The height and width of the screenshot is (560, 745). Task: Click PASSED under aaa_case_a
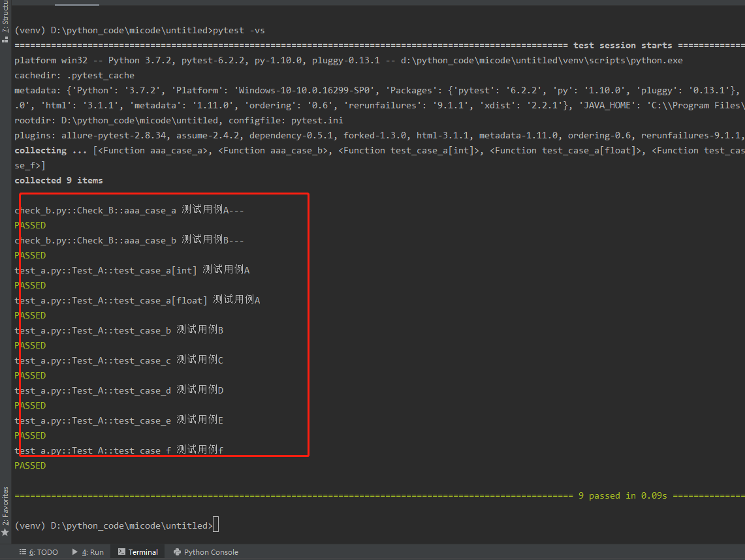click(x=30, y=225)
